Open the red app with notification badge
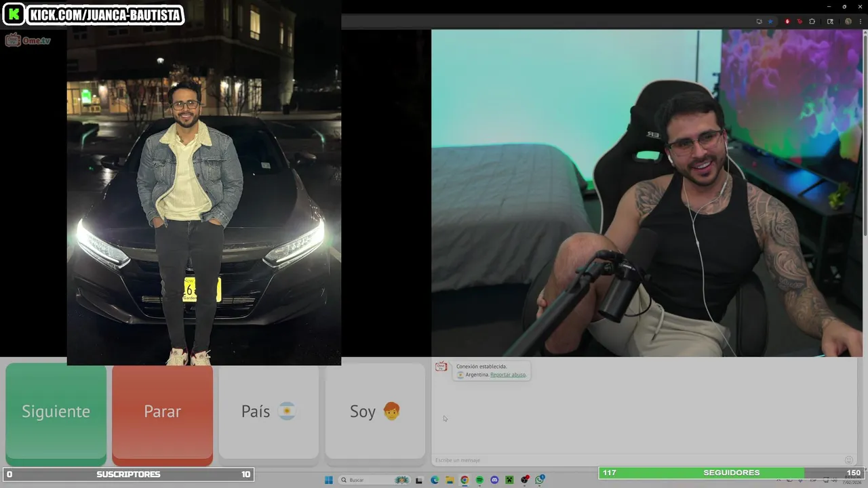 [x=525, y=480]
